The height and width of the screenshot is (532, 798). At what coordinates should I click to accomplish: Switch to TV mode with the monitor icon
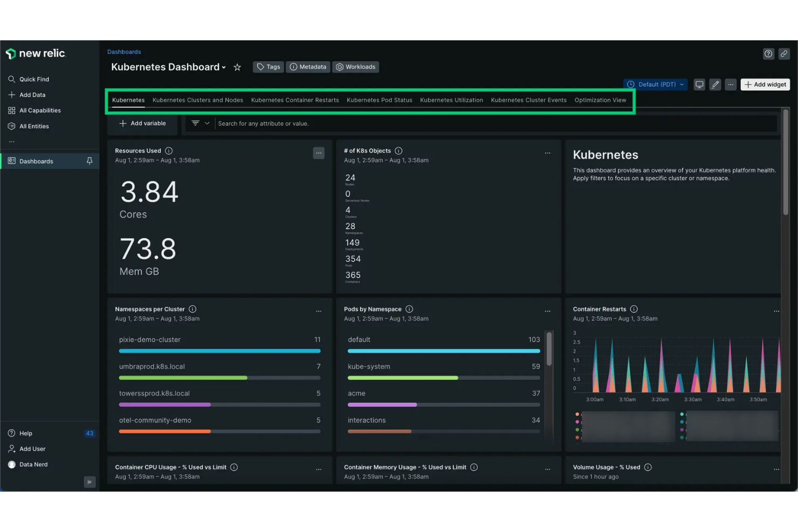pyautogui.click(x=699, y=85)
